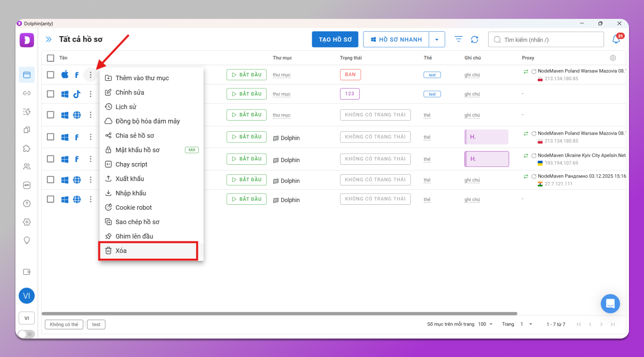The width and height of the screenshot is (644, 357).
Task: Expand the HỒ SƠ NHANH dropdown arrow
Action: pyautogui.click(x=437, y=39)
